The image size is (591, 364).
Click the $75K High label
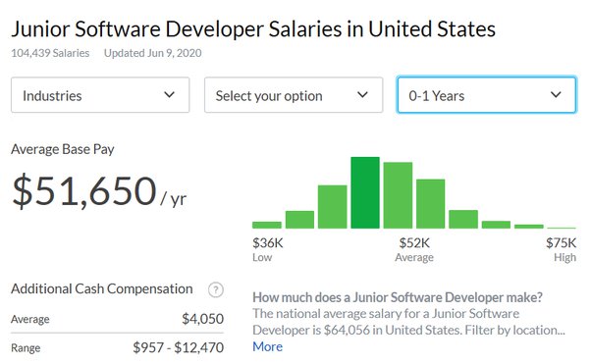tap(561, 249)
